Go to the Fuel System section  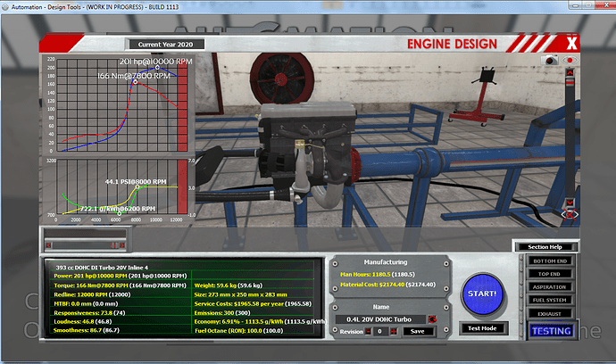pos(550,300)
